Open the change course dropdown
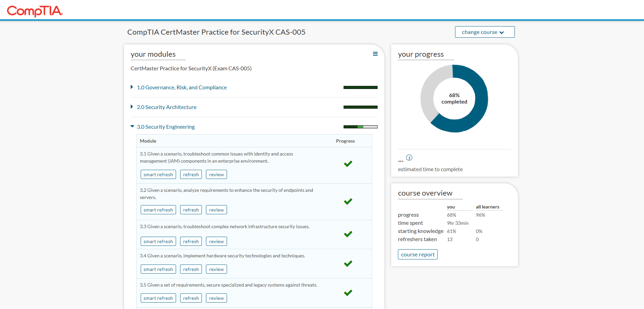 (x=485, y=32)
